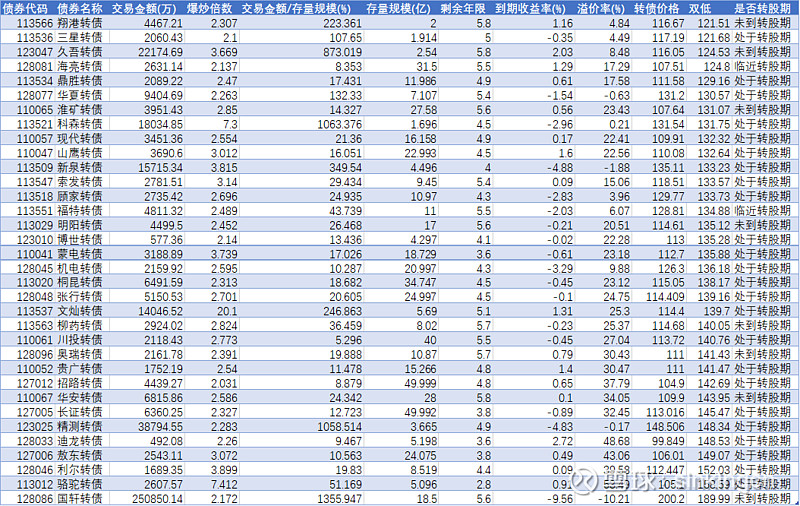Select the 机电转债 name cell
800x506 pixels.
(x=79, y=268)
